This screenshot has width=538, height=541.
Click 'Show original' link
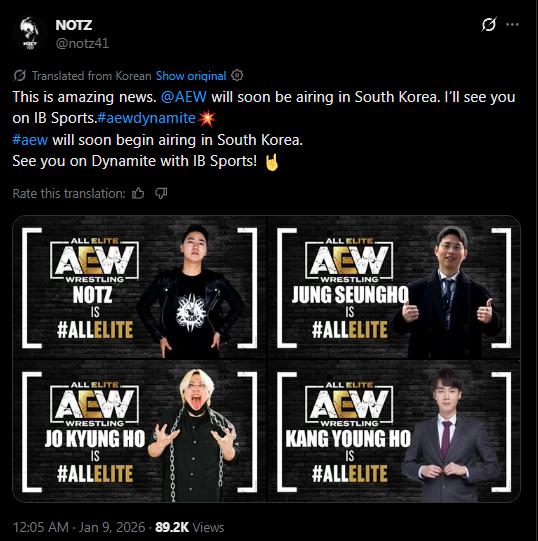[191, 76]
